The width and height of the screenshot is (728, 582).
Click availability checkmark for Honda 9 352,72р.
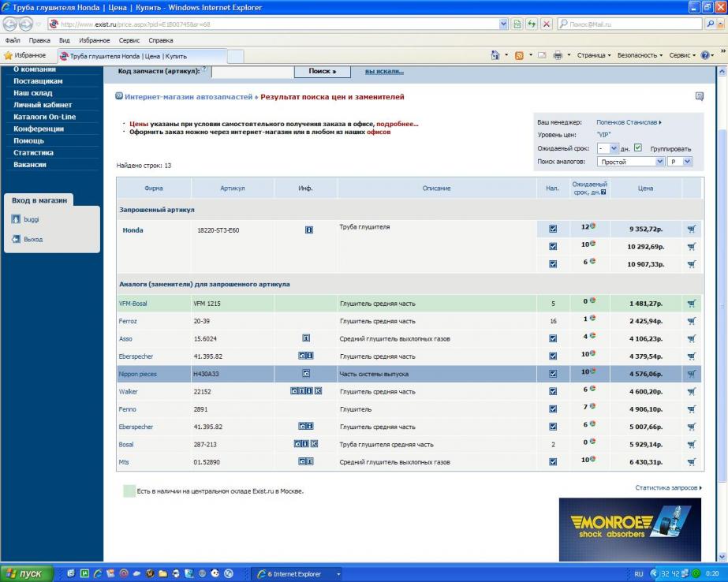point(552,229)
